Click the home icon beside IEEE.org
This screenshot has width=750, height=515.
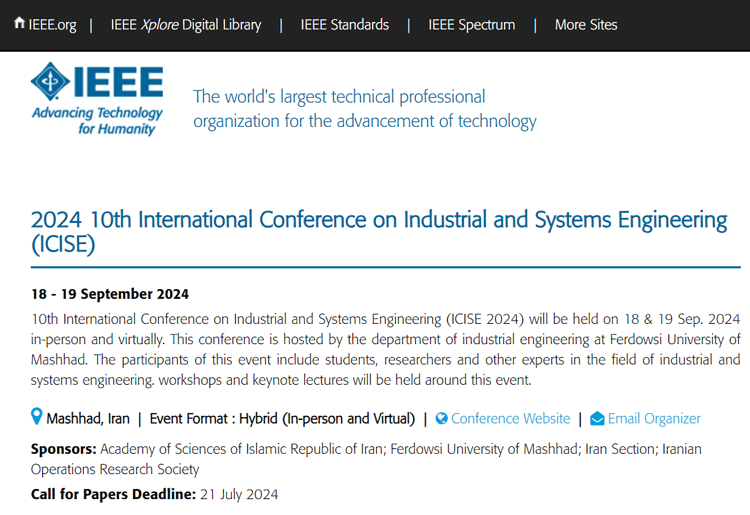(19, 22)
